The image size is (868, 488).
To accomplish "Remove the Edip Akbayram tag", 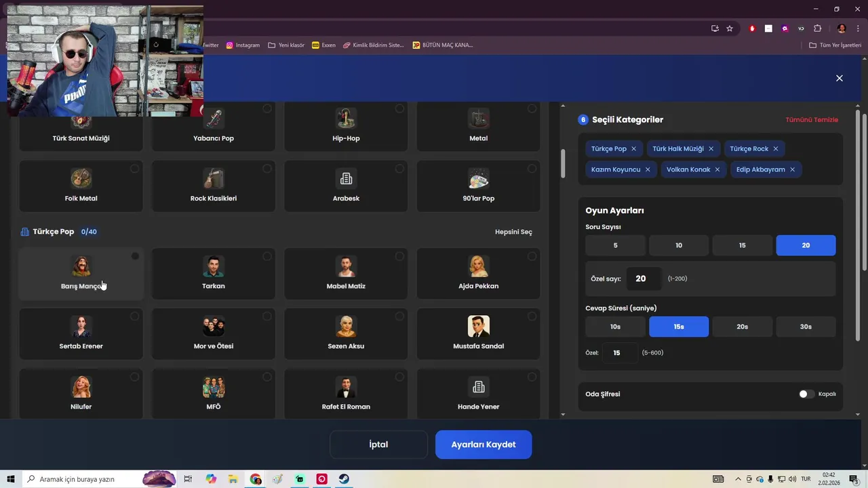I will pos(792,169).
